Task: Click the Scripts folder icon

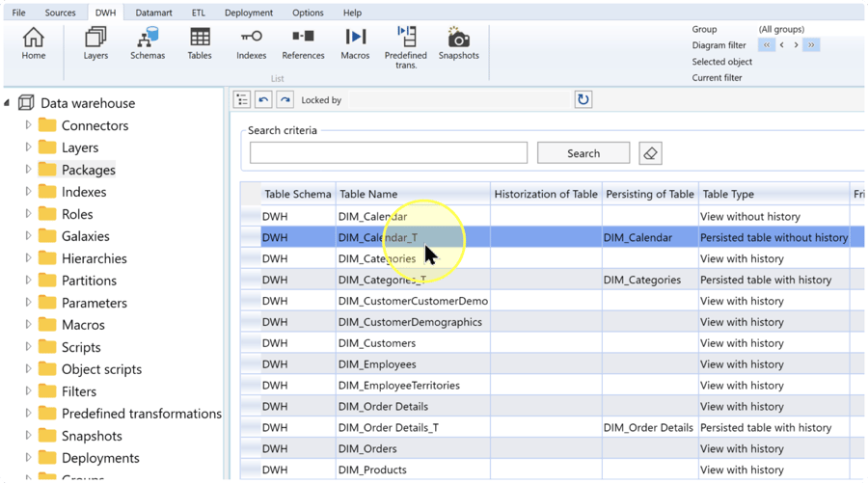Action: click(47, 347)
